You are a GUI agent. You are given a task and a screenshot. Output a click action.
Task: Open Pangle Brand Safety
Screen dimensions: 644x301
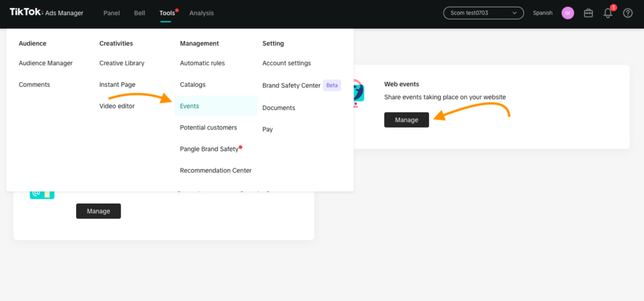(x=209, y=149)
